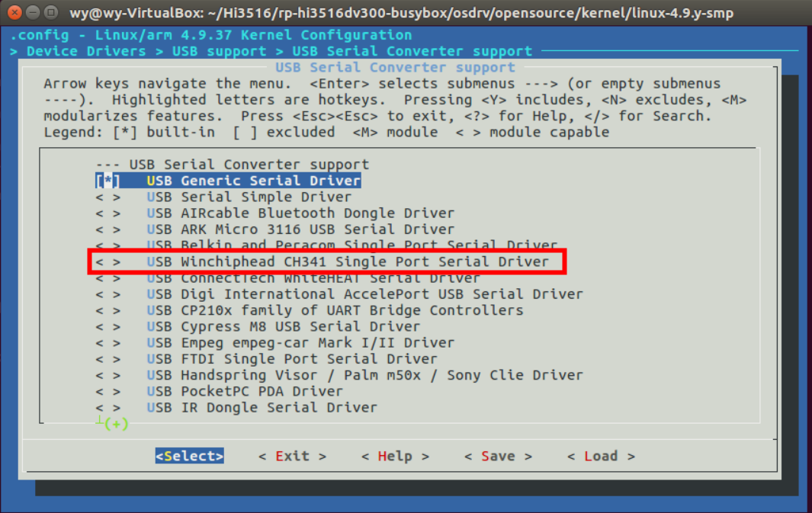Toggle USB CP210x UART Bridge state
812x513 pixels.
pyautogui.click(x=108, y=310)
